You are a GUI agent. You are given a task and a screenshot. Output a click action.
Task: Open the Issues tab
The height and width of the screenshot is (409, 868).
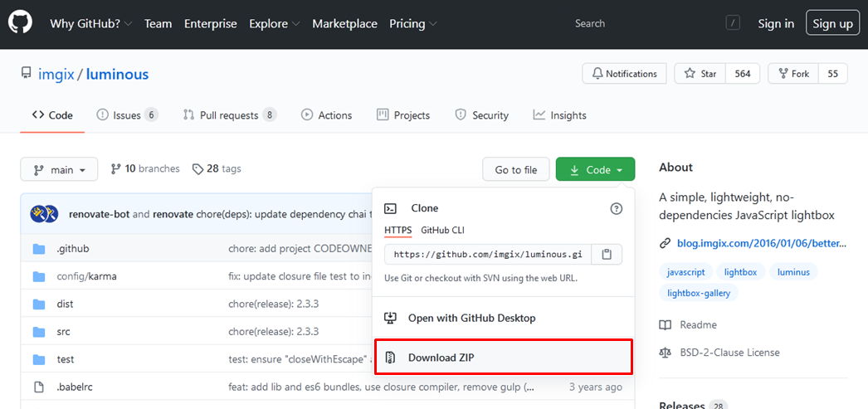(127, 115)
